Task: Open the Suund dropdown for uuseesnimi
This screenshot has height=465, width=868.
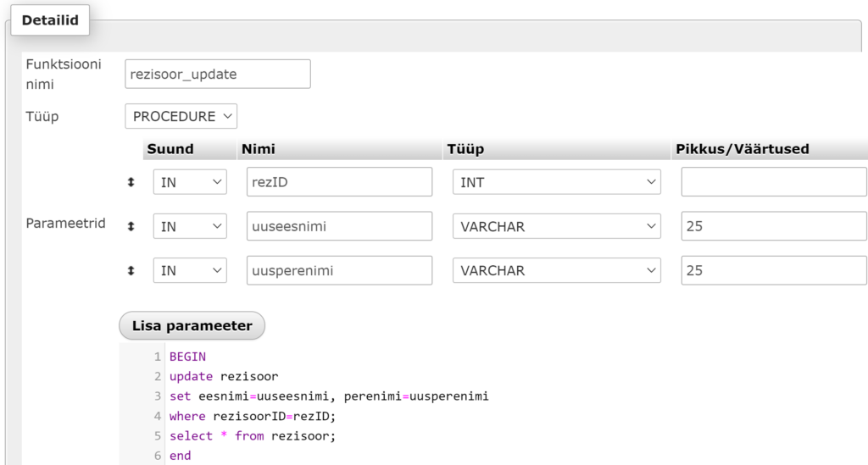Action: 190,227
